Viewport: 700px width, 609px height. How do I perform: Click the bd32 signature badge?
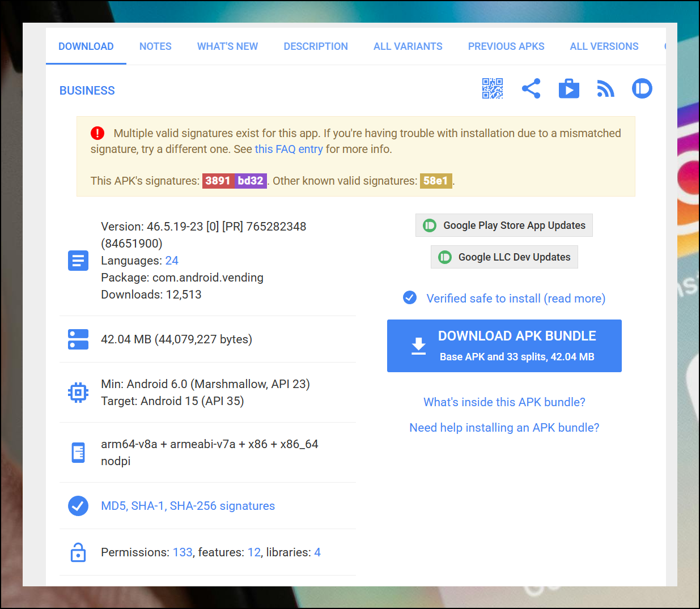[251, 181]
